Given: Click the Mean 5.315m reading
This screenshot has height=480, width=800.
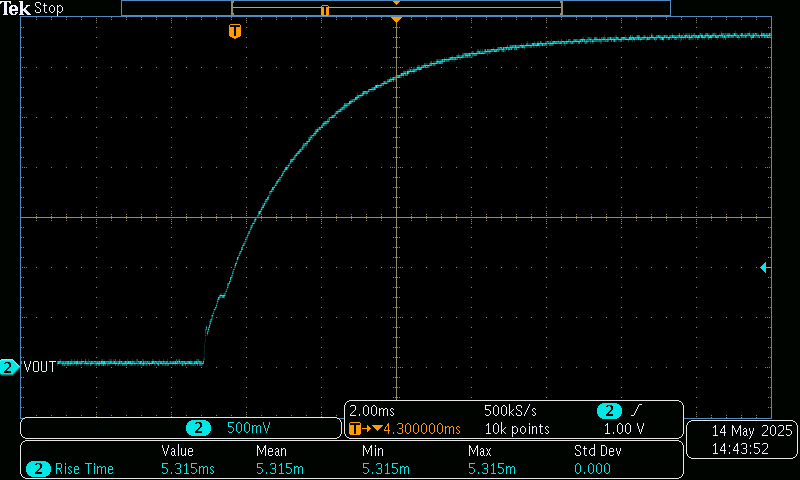Looking at the screenshot, I should coord(280,469).
